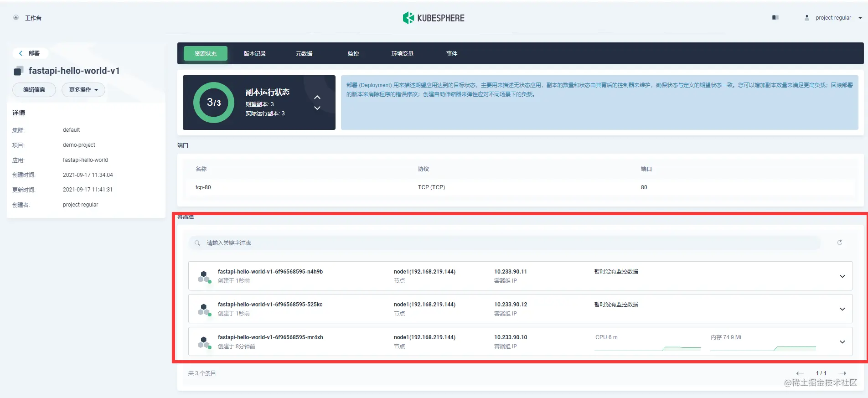Screen dimensions: 868x398
Task: Open pod fastapi-hello-world-v1-6f96568595-n4h9b
Action: click(270, 272)
